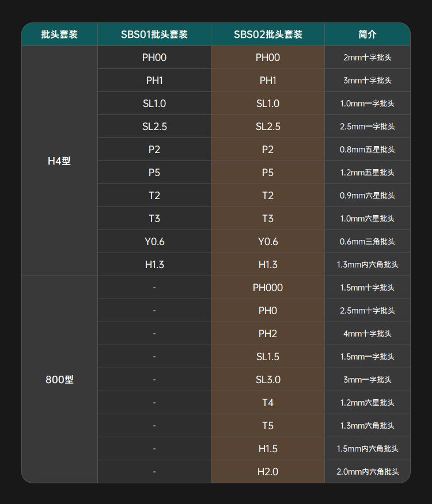This screenshot has height=504, width=432.
Task: Click the T5 cell
Action: pos(268,426)
